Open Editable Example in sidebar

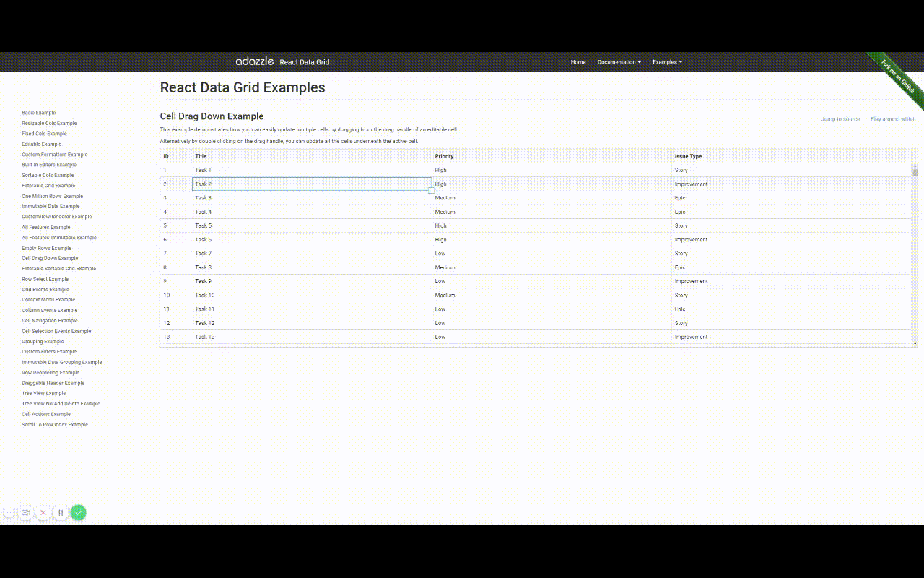pyautogui.click(x=42, y=144)
